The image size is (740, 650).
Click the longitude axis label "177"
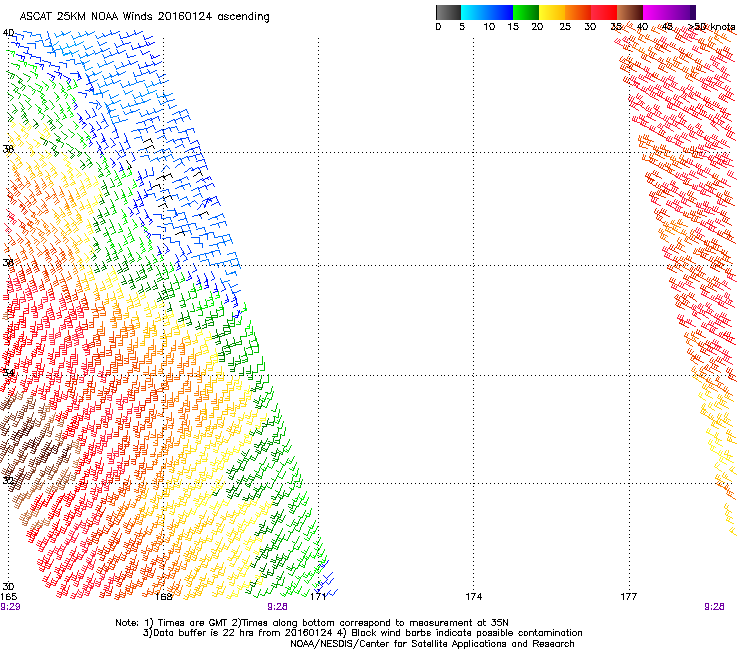coord(629,597)
